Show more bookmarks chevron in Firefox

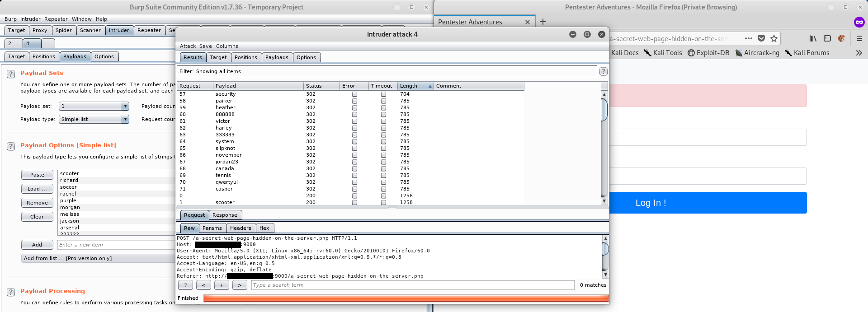[859, 53]
